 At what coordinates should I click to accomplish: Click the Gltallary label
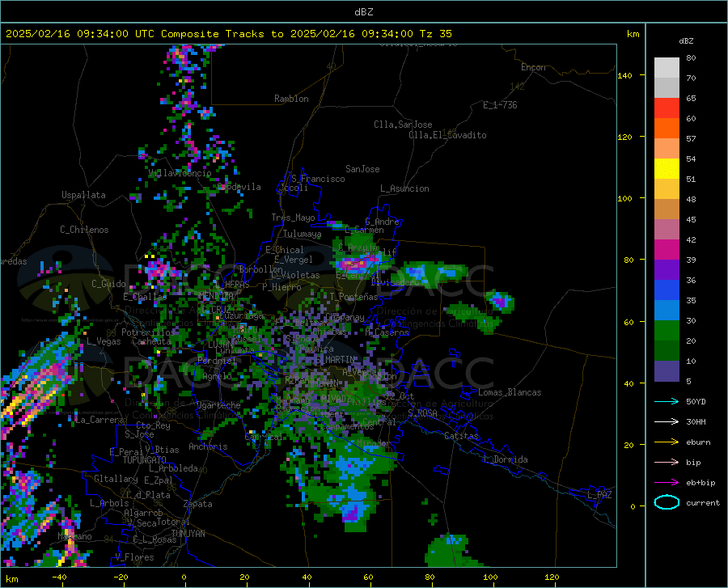point(116,479)
